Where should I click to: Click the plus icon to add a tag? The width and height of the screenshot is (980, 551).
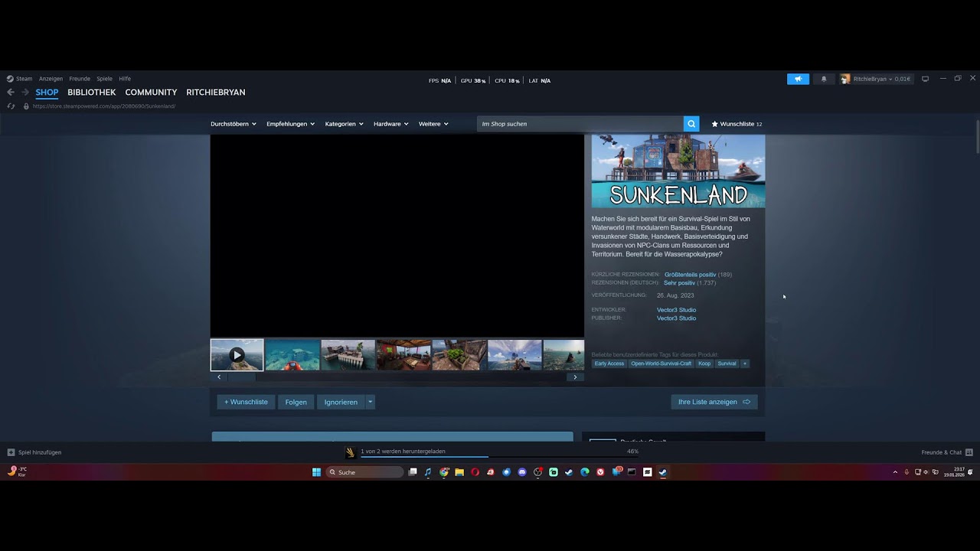pyautogui.click(x=745, y=364)
